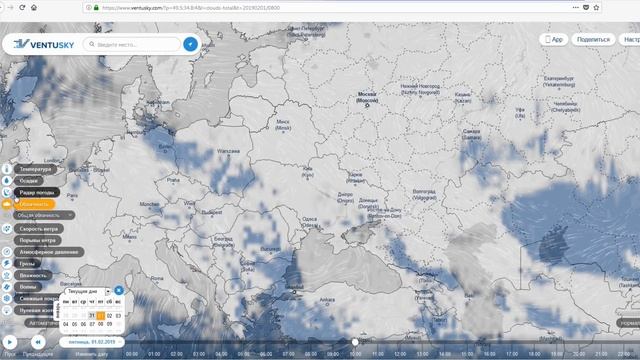Select the thunderstorm lightning icon
Screen dimensions: 640x360
(x=7, y=264)
